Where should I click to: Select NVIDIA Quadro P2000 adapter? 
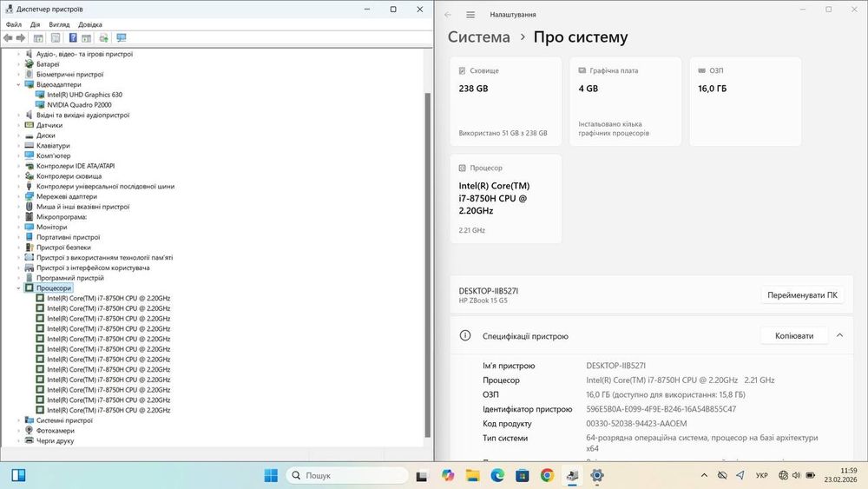point(79,105)
